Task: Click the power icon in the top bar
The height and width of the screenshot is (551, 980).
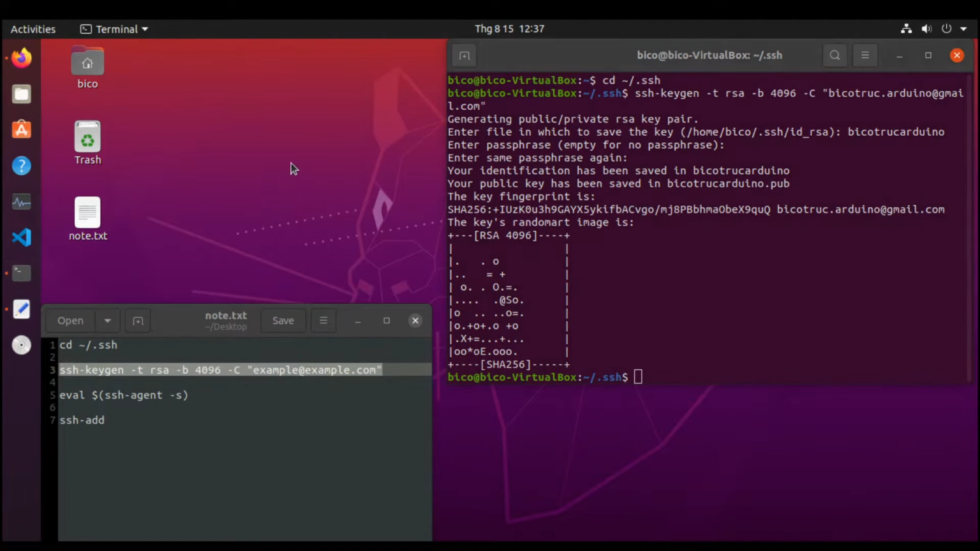Action: [947, 29]
